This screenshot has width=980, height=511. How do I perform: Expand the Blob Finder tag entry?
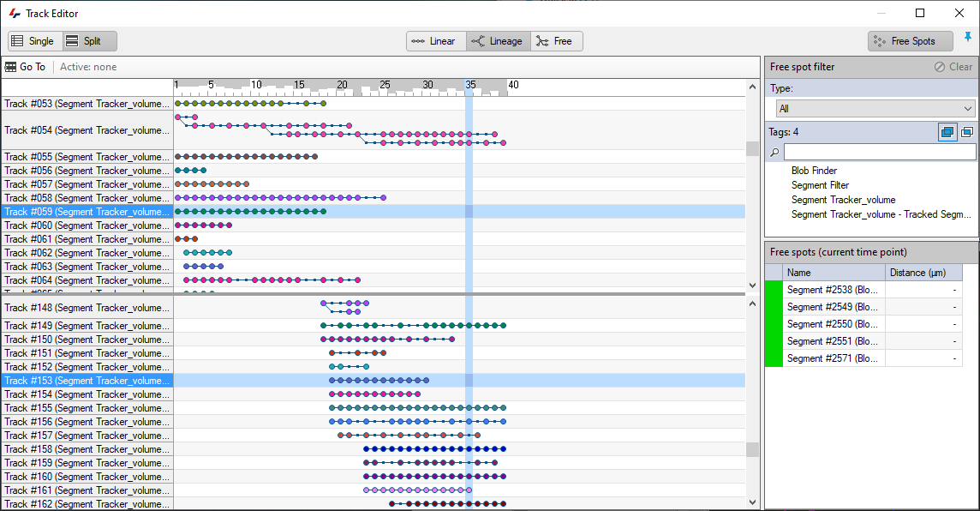[814, 170]
